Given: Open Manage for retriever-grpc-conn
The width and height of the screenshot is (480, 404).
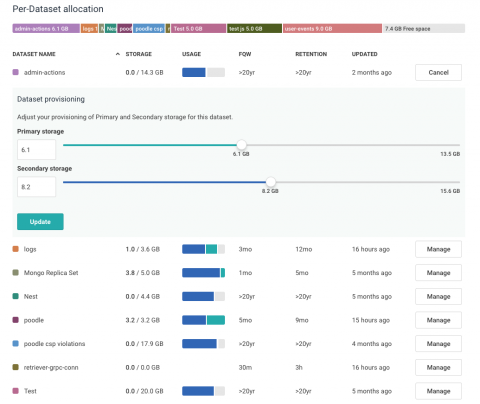Looking at the screenshot, I should pyautogui.click(x=438, y=367).
